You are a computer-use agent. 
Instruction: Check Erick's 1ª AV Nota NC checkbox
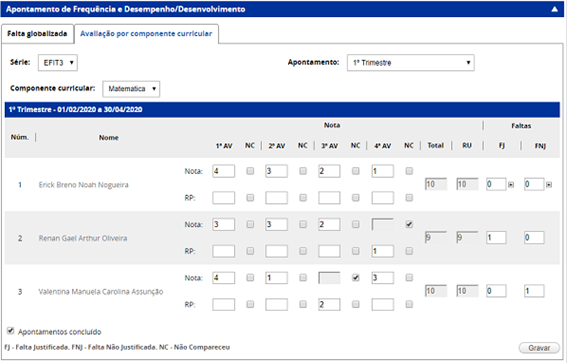click(x=250, y=171)
